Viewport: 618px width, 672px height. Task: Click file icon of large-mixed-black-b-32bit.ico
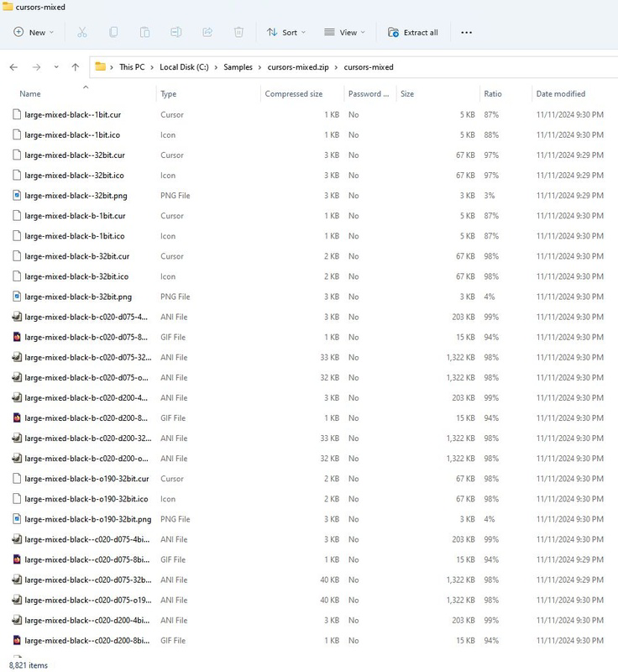pyautogui.click(x=17, y=276)
